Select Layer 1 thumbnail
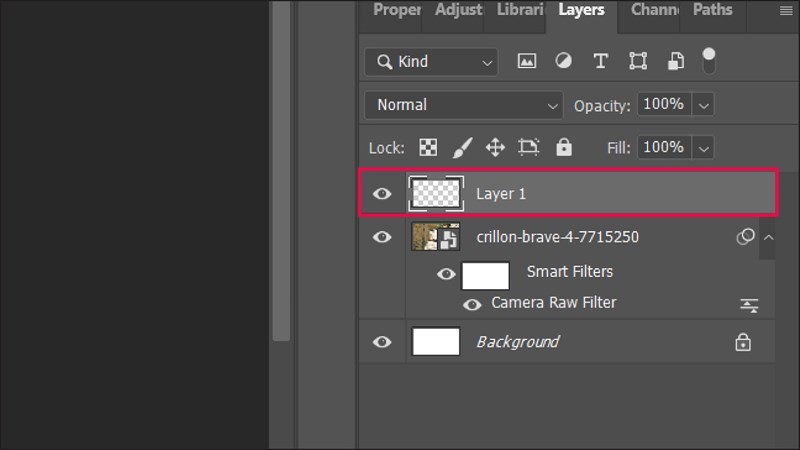 click(x=436, y=193)
